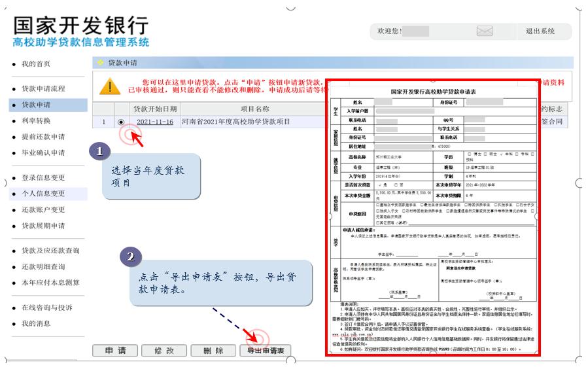This screenshot has height=371, width=588.
Task: Click the 2021-11-16 loan start date link
Action: coord(155,122)
